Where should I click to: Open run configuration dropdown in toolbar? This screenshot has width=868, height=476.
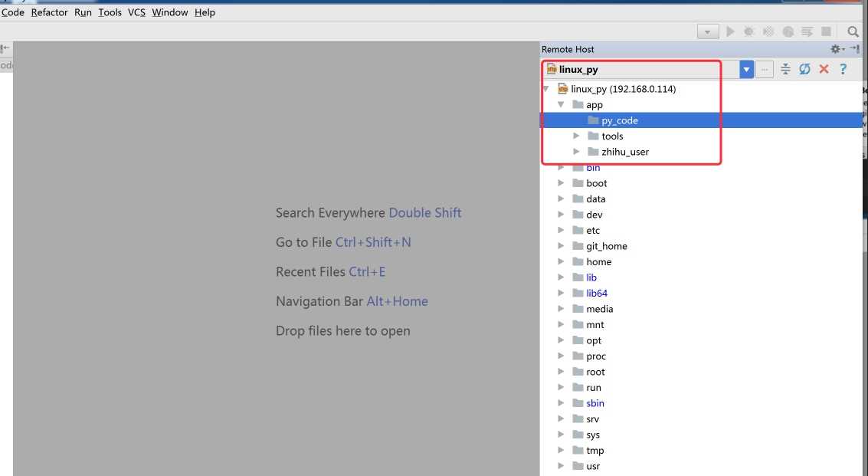(x=707, y=31)
